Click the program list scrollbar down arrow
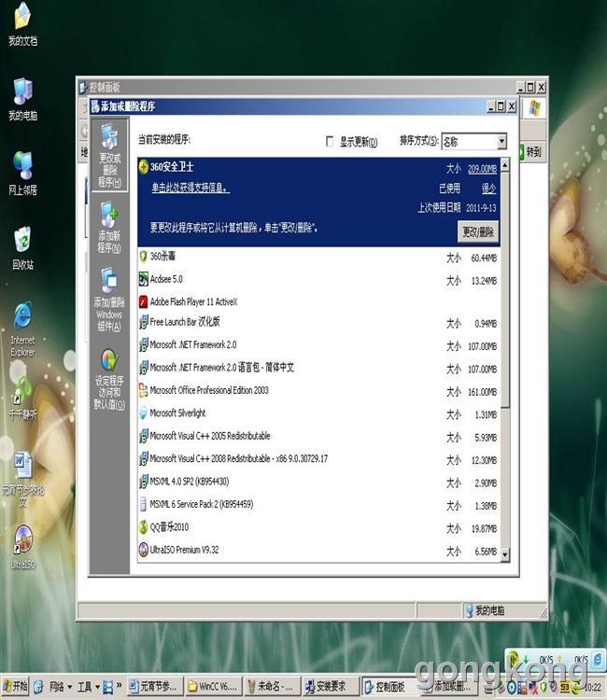 505,554
